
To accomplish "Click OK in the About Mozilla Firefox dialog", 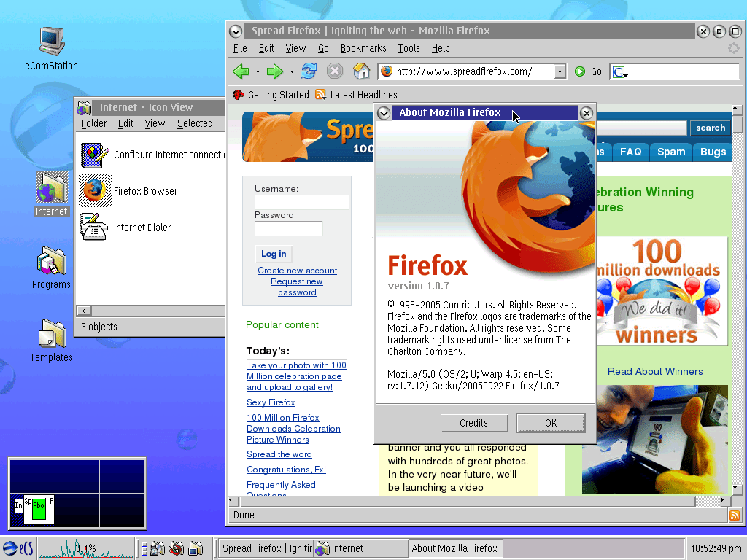I will (551, 423).
